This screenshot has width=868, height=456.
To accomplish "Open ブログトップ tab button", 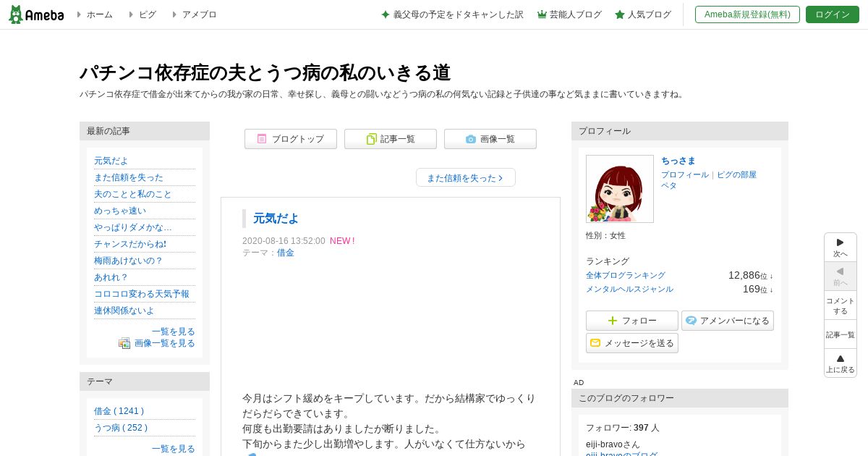I will click(x=291, y=139).
